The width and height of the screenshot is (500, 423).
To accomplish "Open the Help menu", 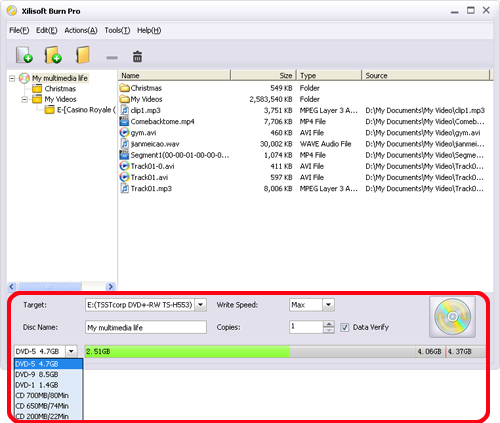I will [149, 30].
